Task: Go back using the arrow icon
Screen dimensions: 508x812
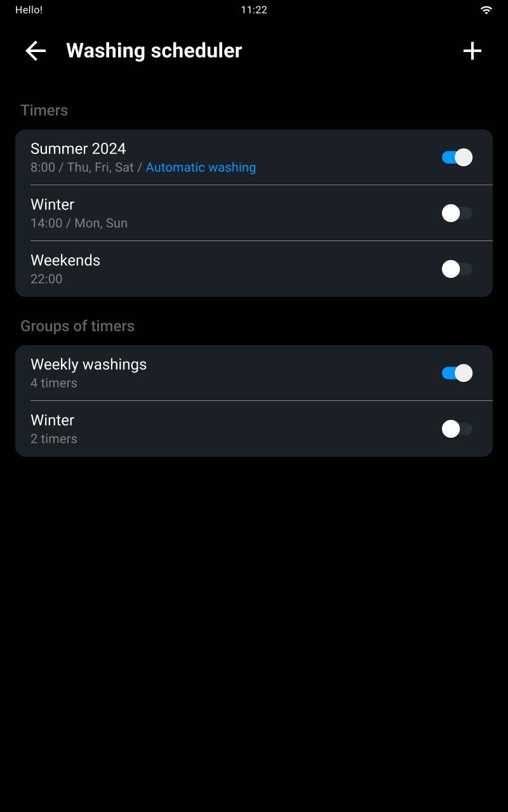Action: pos(36,51)
